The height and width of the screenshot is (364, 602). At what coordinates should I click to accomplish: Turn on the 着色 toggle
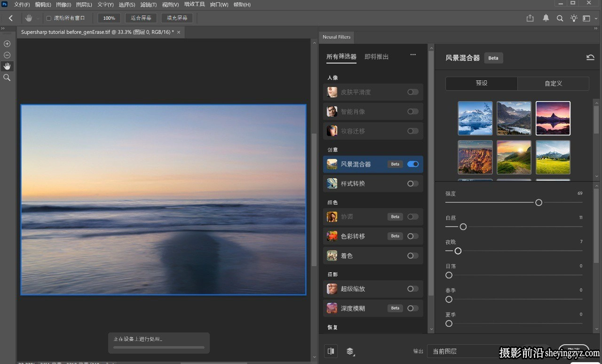coord(413,256)
